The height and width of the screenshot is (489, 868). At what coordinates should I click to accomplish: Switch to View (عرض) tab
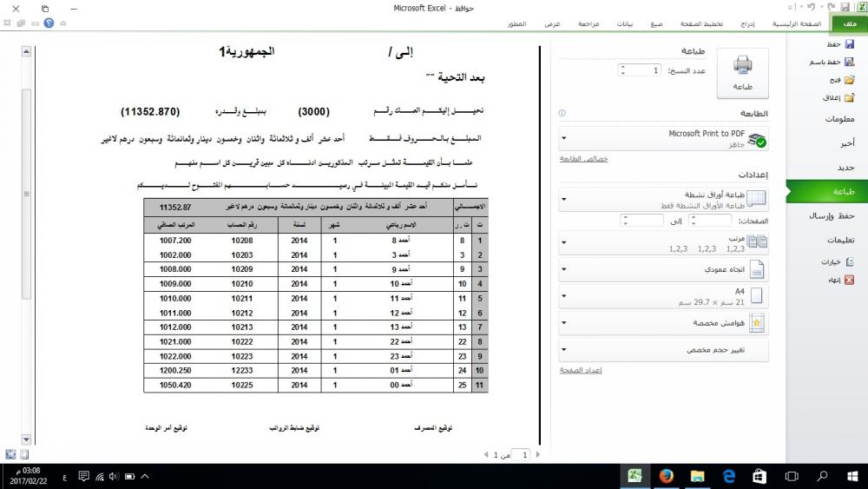[x=552, y=23]
